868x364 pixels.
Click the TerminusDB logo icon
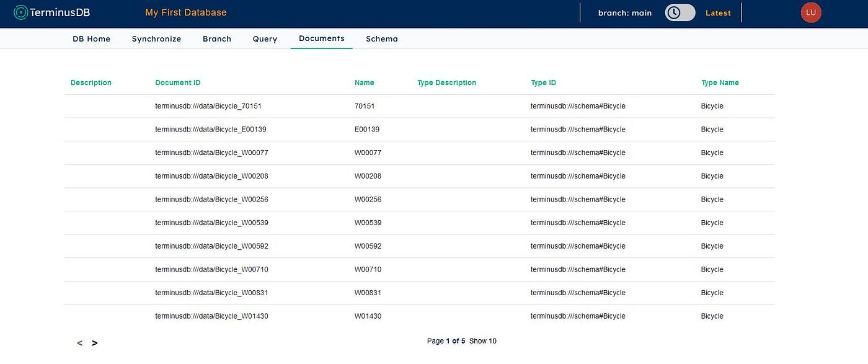(x=21, y=12)
